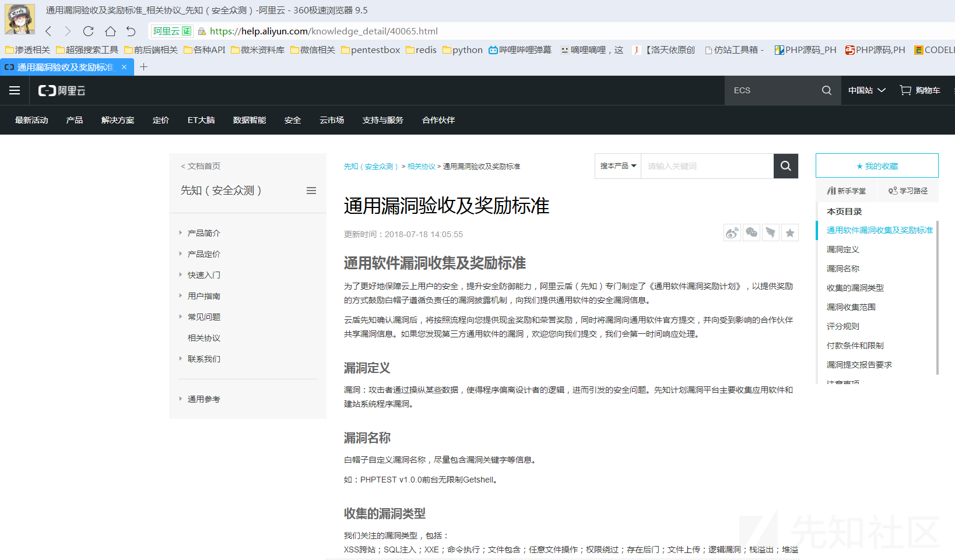Open the 云市场 navigation menu
Image resolution: width=955 pixels, height=560 pixels.
[x=332, y=120]
